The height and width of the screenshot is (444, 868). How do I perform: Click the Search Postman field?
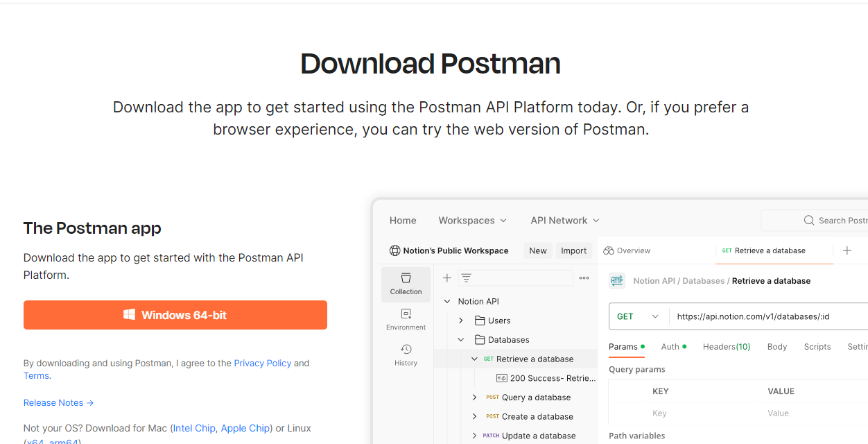tap(815, 221)
